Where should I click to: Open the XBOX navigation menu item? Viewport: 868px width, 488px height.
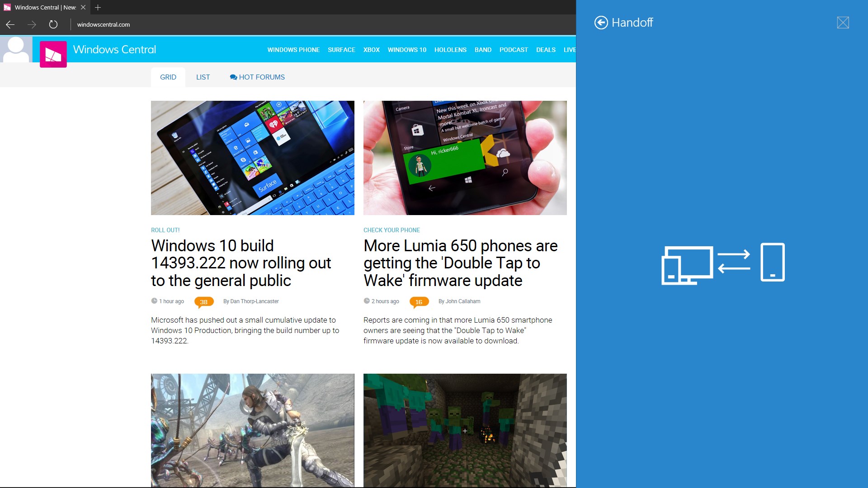(x=372, y=50)
